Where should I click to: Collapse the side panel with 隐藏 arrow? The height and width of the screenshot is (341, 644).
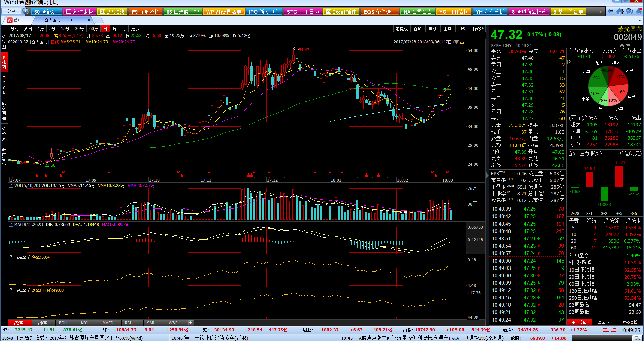478,29
